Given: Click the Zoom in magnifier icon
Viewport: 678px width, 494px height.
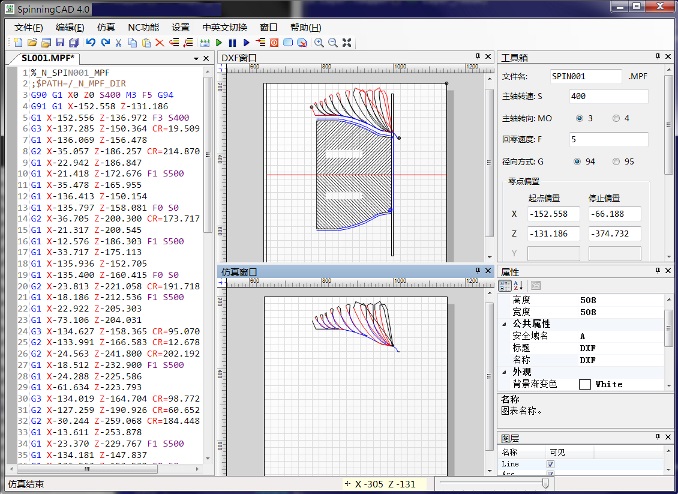Looking at the screenshot, I should [x=319, y=43].
